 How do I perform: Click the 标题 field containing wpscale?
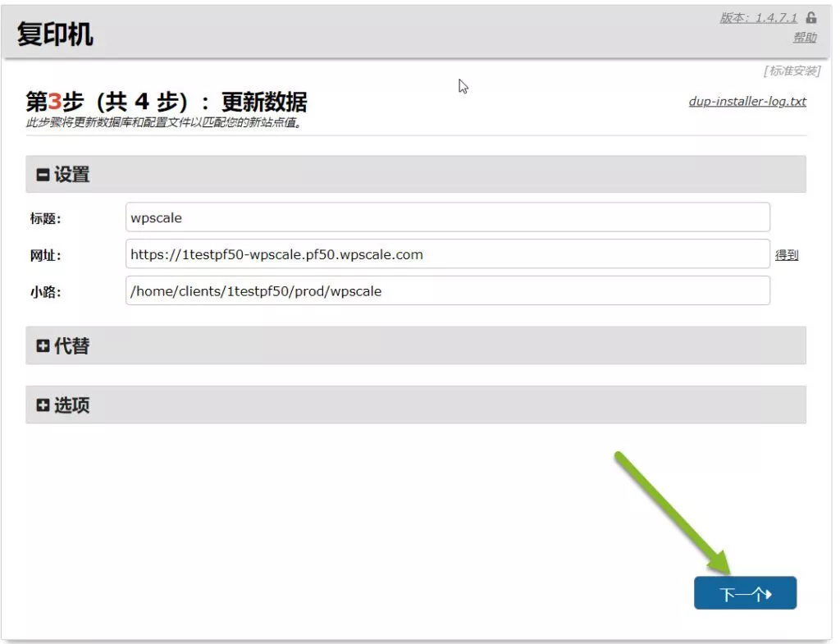[x=448, y=217]
